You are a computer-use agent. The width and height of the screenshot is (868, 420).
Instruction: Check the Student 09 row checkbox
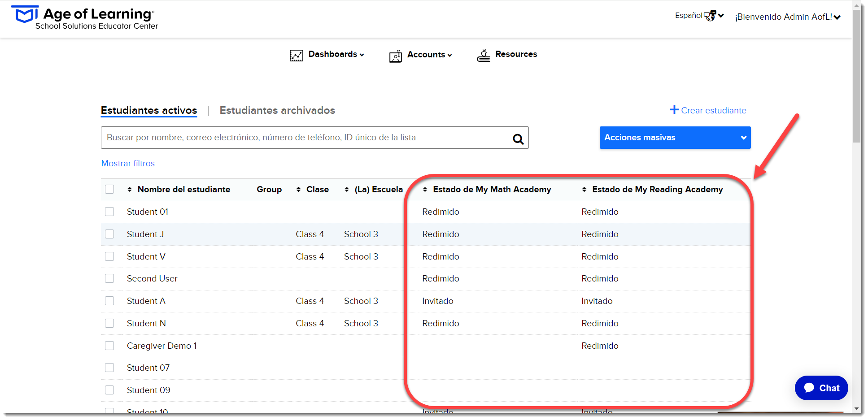pyautogui.click(x=109, y=390)
